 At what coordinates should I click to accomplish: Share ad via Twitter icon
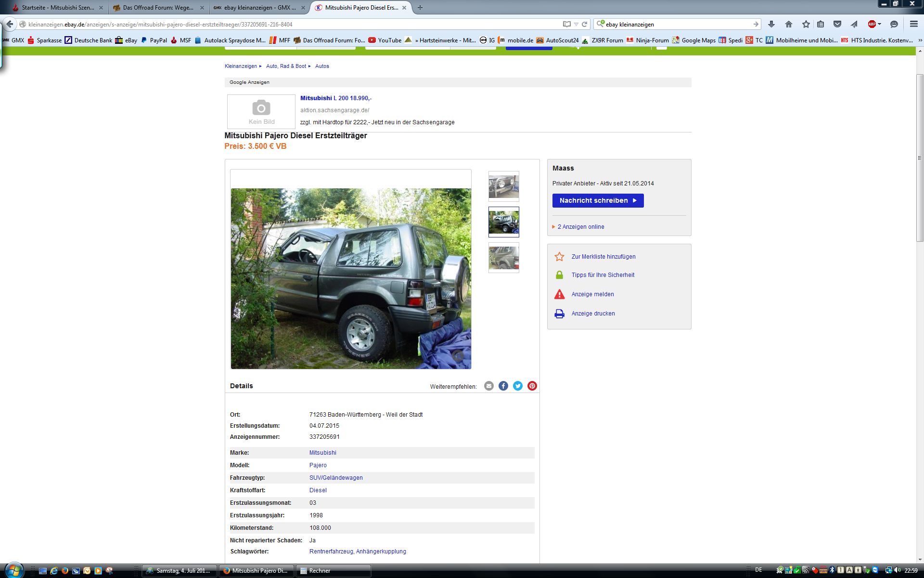(517, 386)
